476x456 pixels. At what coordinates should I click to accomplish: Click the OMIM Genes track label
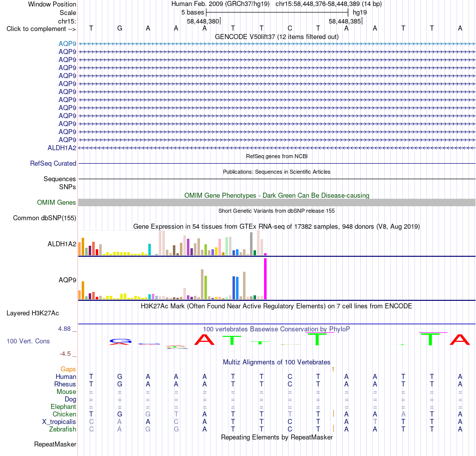57,203
